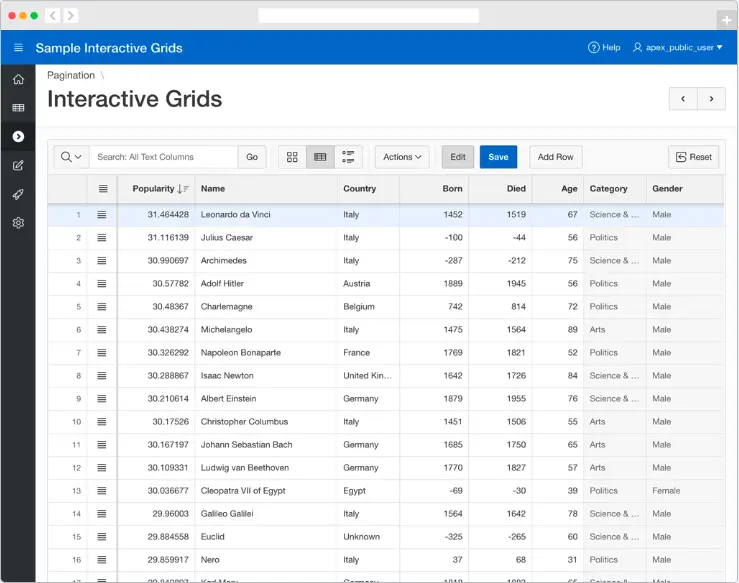Click the browser forward arrow
Viewport: 739px width, 583px height.
coord(70,16)
